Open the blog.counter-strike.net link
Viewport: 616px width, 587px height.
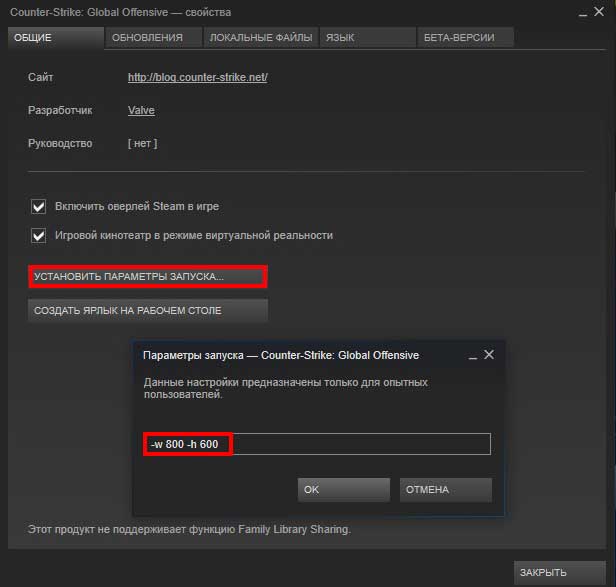(x=198, y=77)
